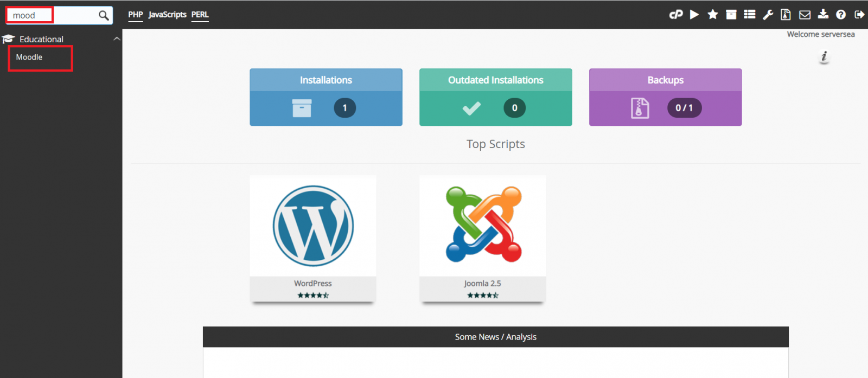Open the demos play icon
The height and width of the screenshot is (378, 868).
click(x=694, y=15)
